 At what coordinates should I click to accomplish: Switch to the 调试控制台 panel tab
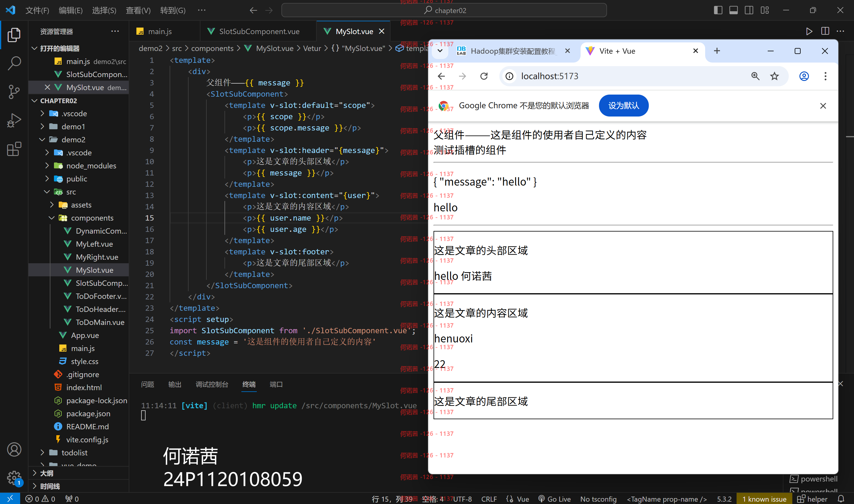tap(212, 384)
